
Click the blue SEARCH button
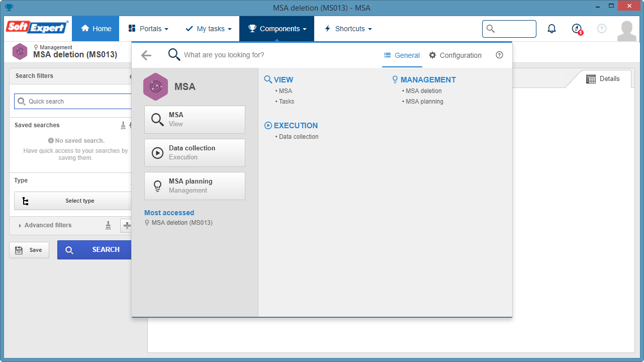(95, 250)
